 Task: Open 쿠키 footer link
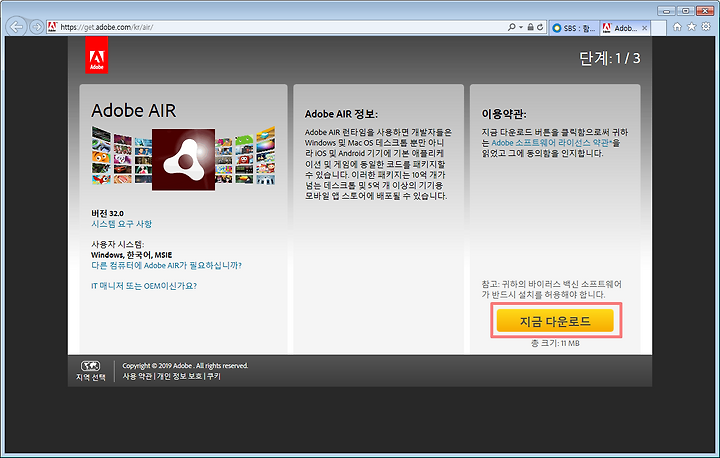tap(214, 376)
